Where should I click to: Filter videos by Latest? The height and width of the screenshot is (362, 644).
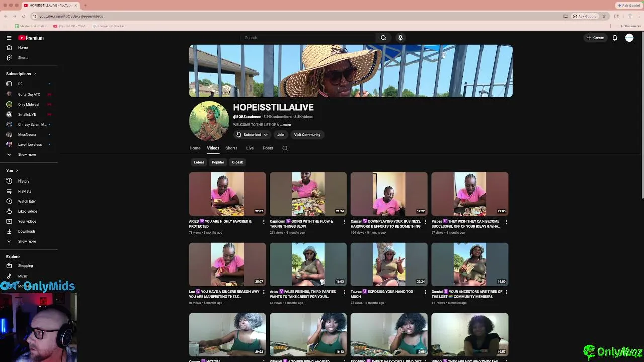coord(199,162)
